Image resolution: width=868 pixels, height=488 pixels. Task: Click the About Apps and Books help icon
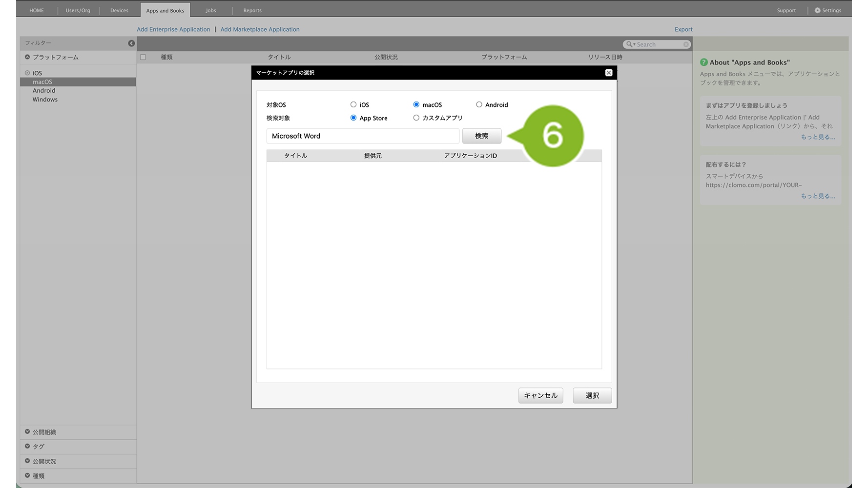tap(703, 62)
